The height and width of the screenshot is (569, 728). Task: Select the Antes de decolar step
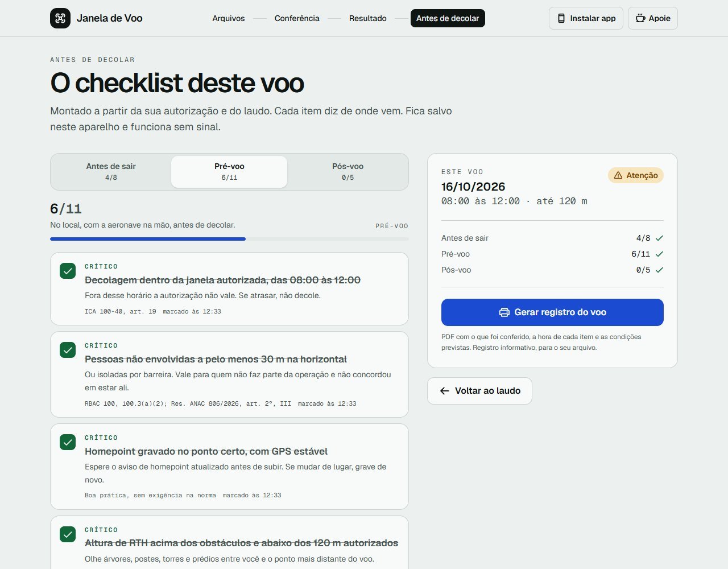click(448, 18)
